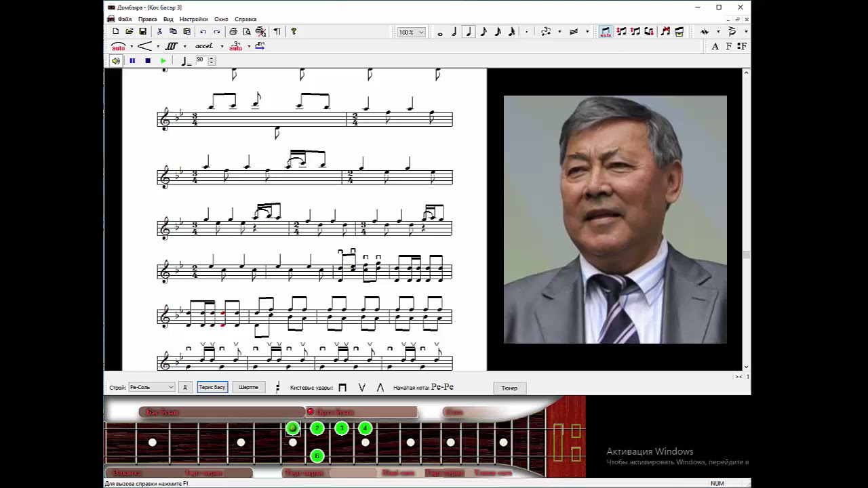The height and width of the screenshot is (488, 868).
Task: Open the Файл menu
Action: [125, 19]
